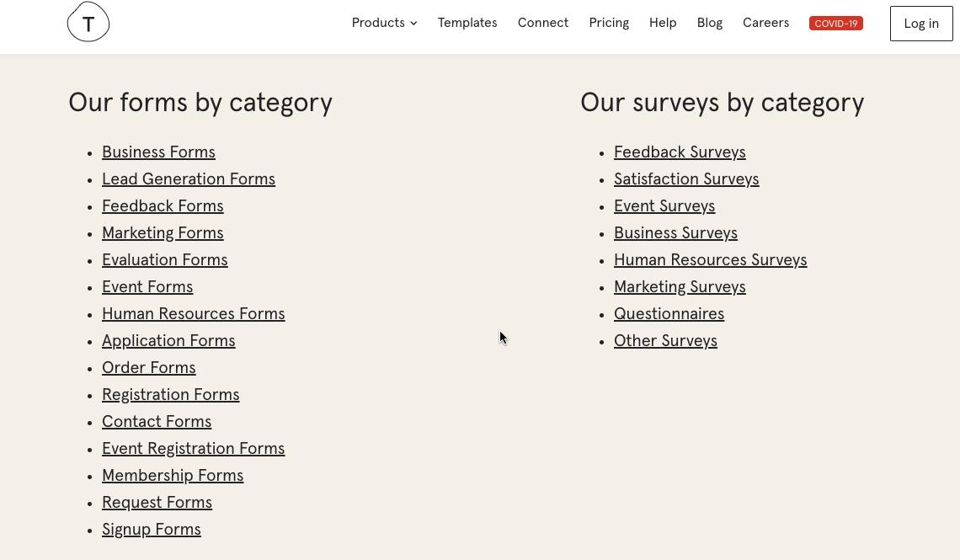Go to the Pricing page
The image size is (960, 560).
coord(609,23)
